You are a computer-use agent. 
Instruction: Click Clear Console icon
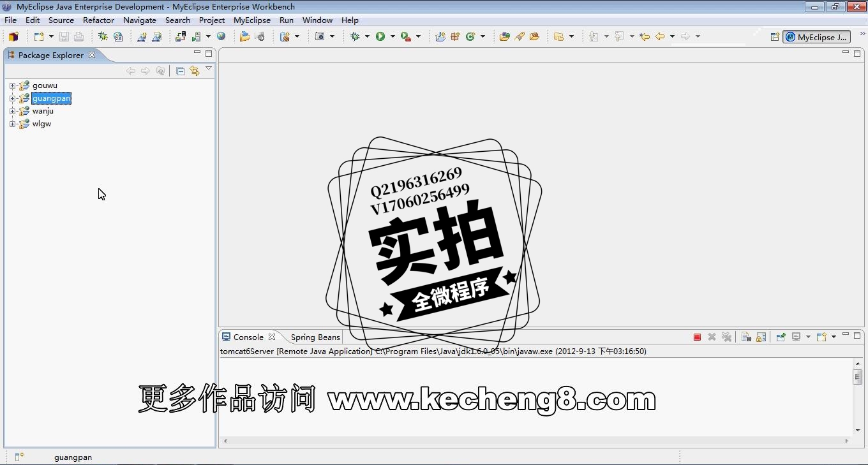pyautogui.click(x=745, y=337)
